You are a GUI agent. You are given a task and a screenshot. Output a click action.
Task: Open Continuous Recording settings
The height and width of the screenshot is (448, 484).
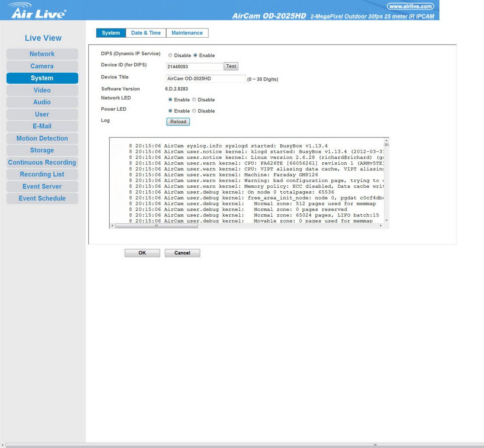pos(42,162)
